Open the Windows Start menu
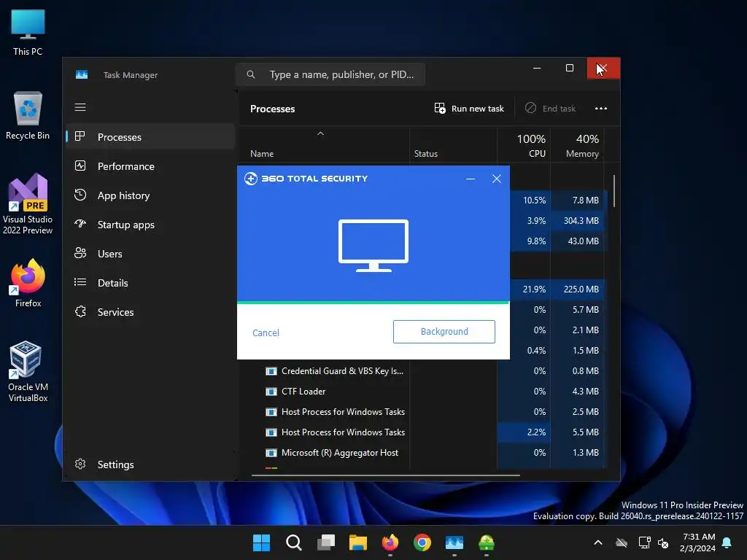 (261, 542)
